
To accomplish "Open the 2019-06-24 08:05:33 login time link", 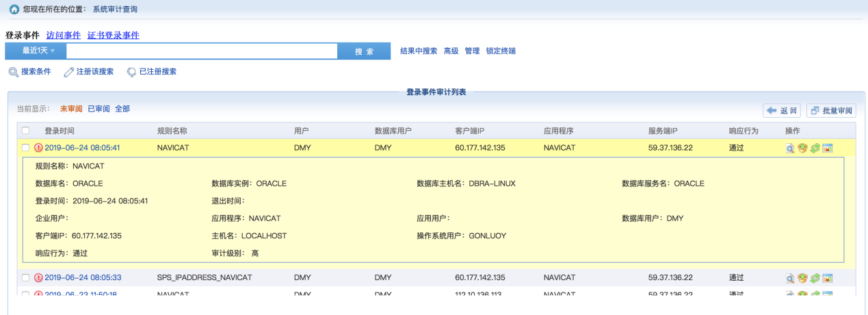I will (83, 277).
